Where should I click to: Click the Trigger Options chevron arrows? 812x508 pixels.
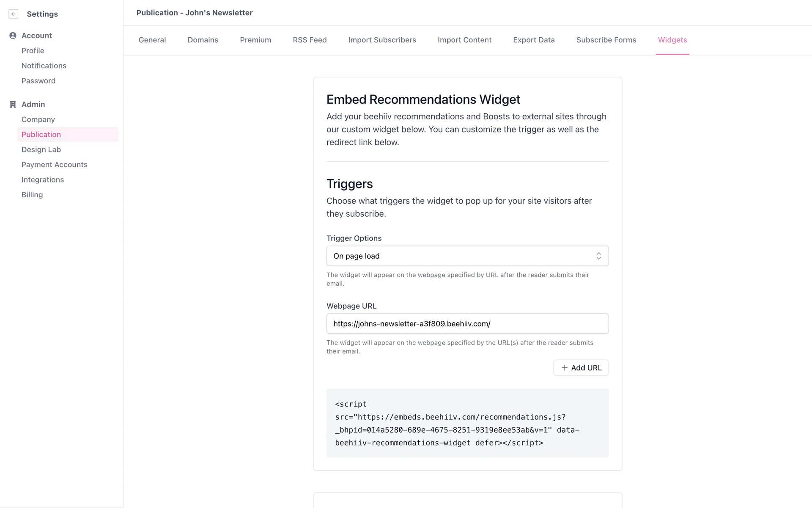[598, 256]
